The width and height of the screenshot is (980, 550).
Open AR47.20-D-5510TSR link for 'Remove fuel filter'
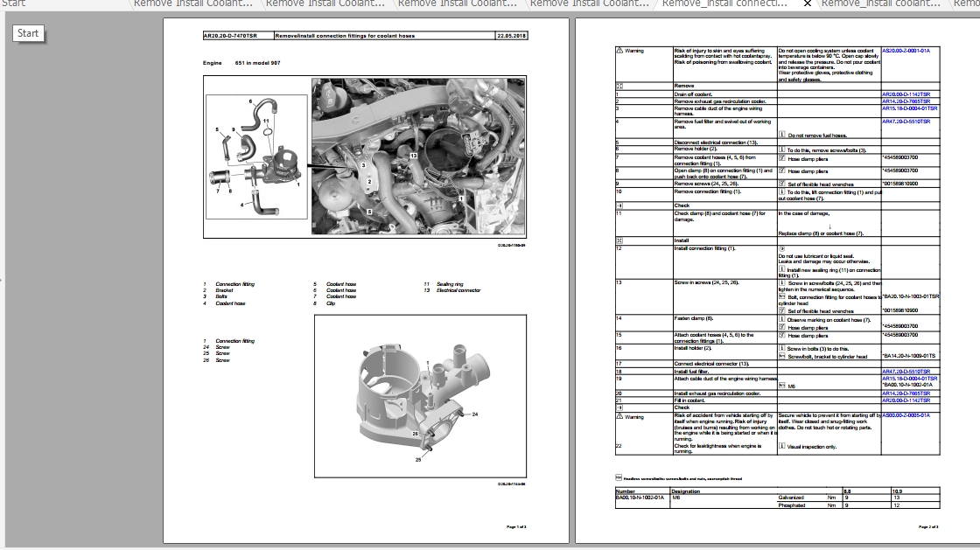coord(906,122)
